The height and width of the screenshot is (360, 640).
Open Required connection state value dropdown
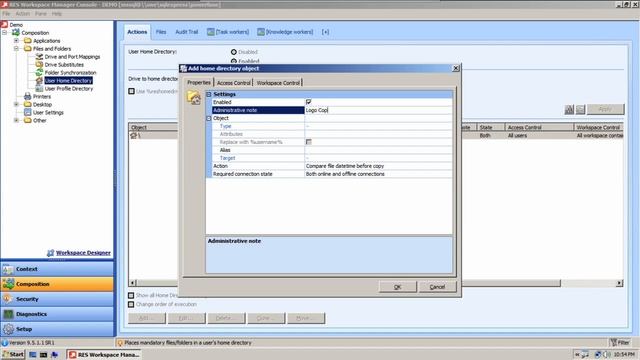378,174
